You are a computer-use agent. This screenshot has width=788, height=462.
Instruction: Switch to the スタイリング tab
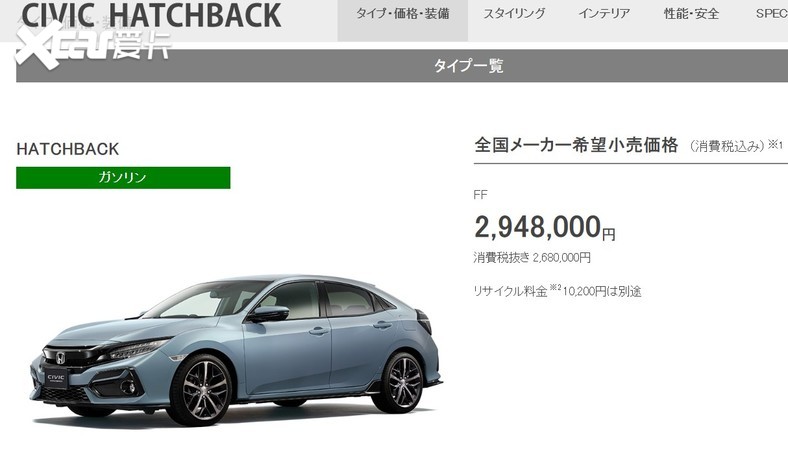(514, 14)
